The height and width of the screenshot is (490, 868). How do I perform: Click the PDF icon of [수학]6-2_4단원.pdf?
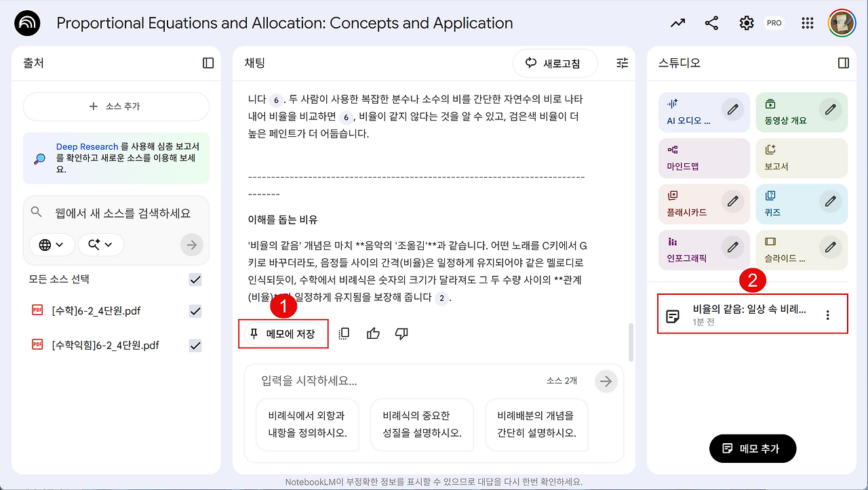(x=37, y=310)
